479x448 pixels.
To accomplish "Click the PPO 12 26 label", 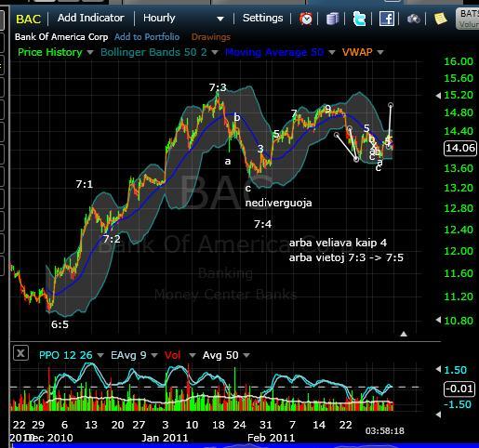I will (x=66, y=355).
